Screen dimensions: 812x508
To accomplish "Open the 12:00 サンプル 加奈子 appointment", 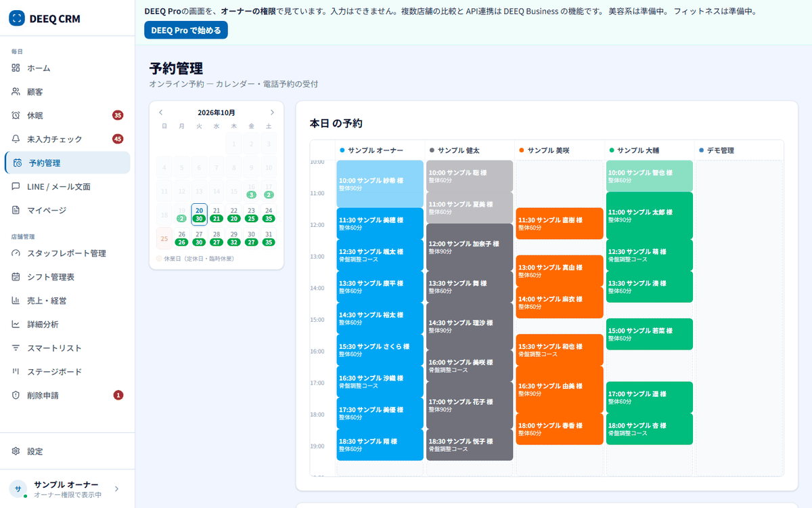I will [470, 247].
